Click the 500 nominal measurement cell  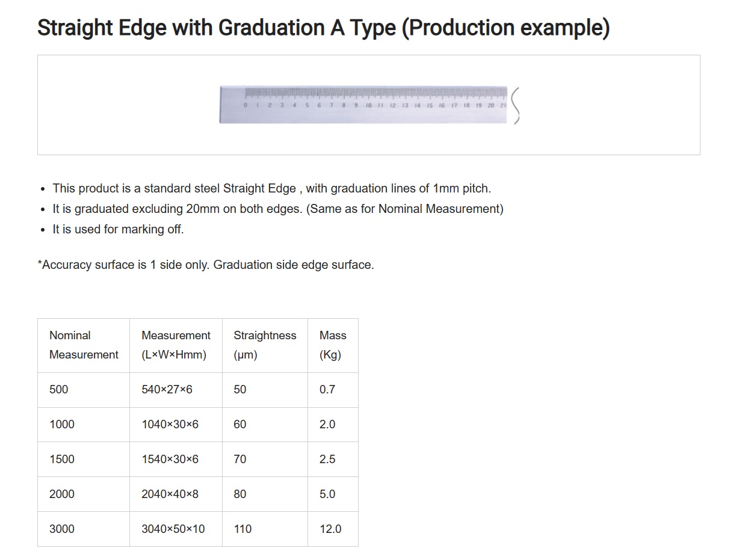tap(84, 390)
